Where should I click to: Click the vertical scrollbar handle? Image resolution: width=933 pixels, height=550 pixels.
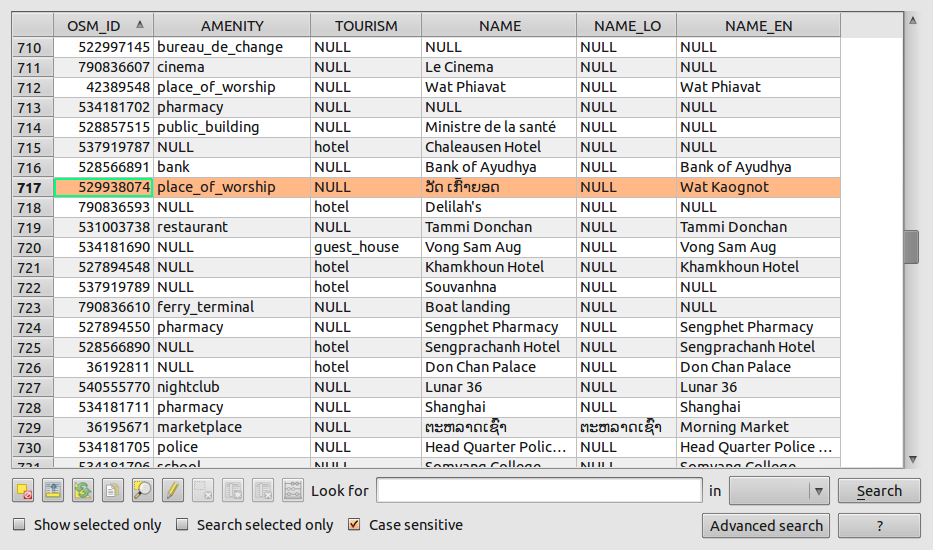[x=912, y=246]
